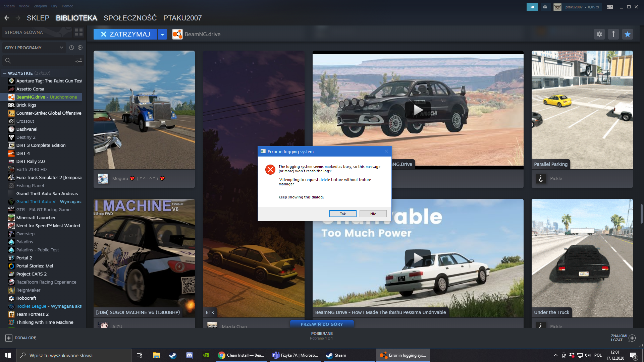Click the Meguru author avatar
The image size is (644, 362).
click(103, 178)
